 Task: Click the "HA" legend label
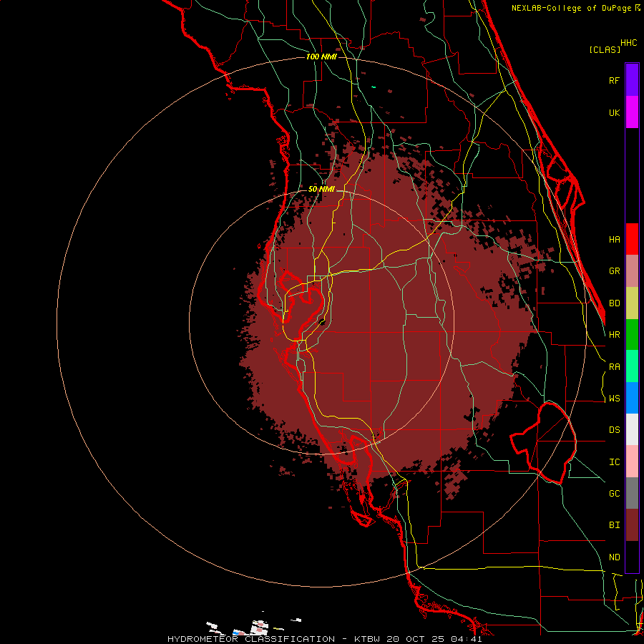pyautogui.click(x=614, y=239)
